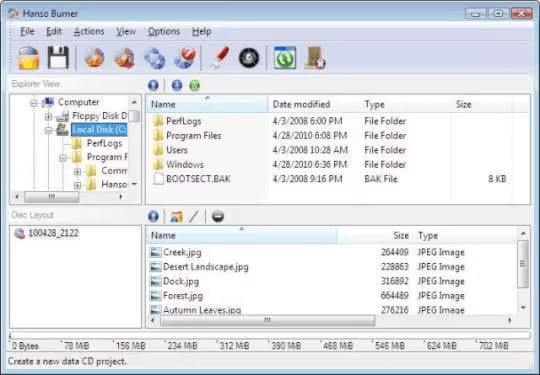
Task: Click the black disc info icon
Action: [249, 58]
